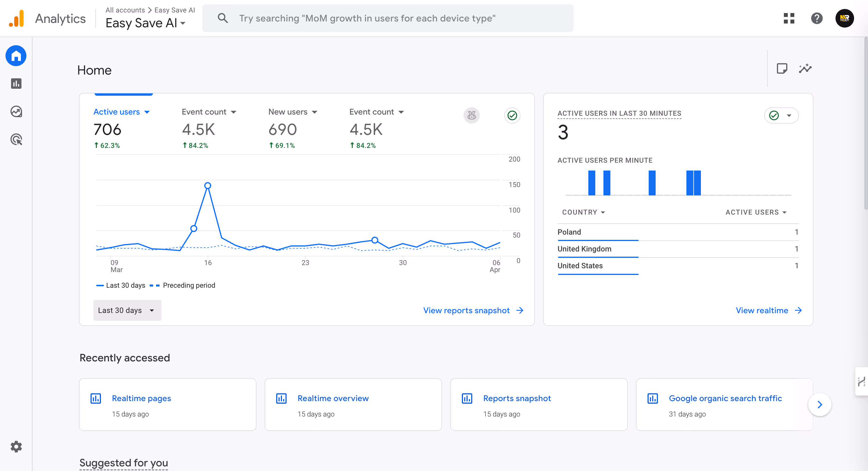Open the Google apps grid

789,18
